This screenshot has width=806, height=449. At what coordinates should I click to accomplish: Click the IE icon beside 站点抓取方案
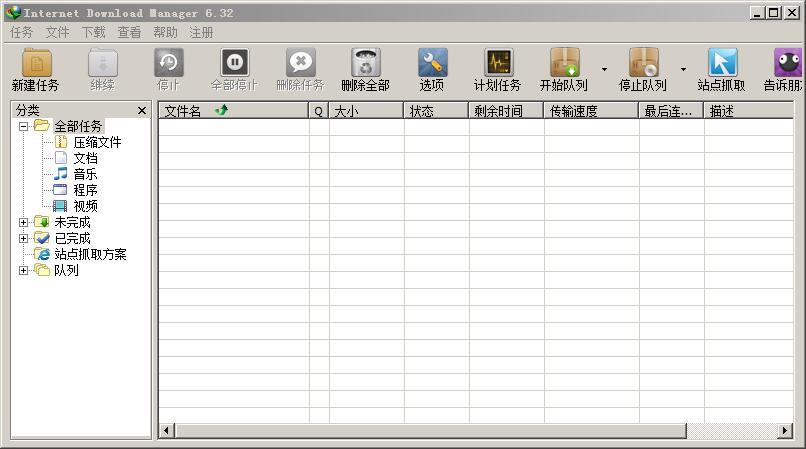click(42, 254)
